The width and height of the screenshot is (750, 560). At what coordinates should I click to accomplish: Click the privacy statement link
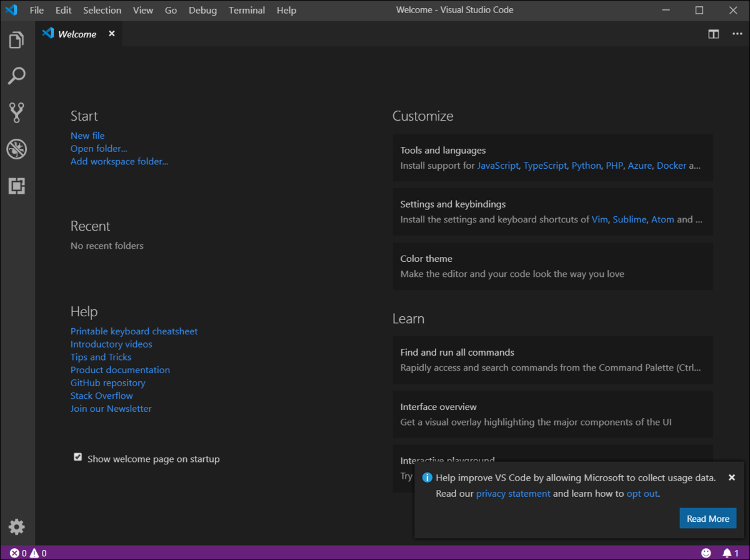tap(513, 494)
